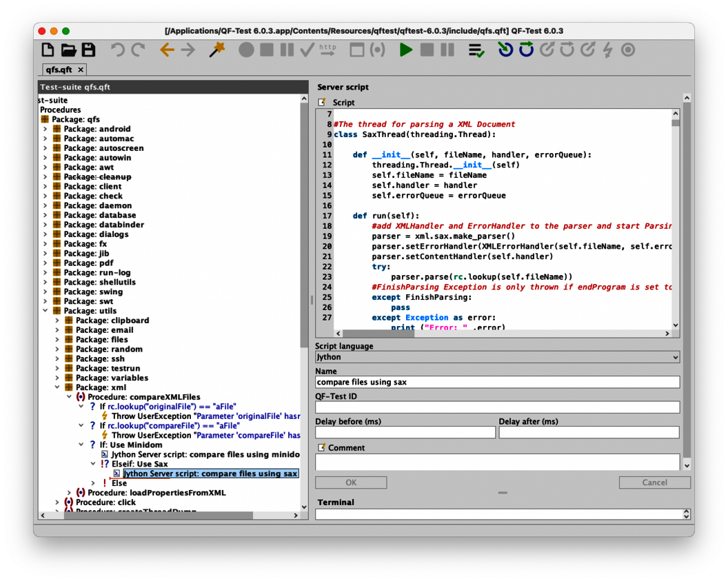Screen dimensions: 728x581
Task: Click the Cancel button
Action: click(x=654, y=482)
